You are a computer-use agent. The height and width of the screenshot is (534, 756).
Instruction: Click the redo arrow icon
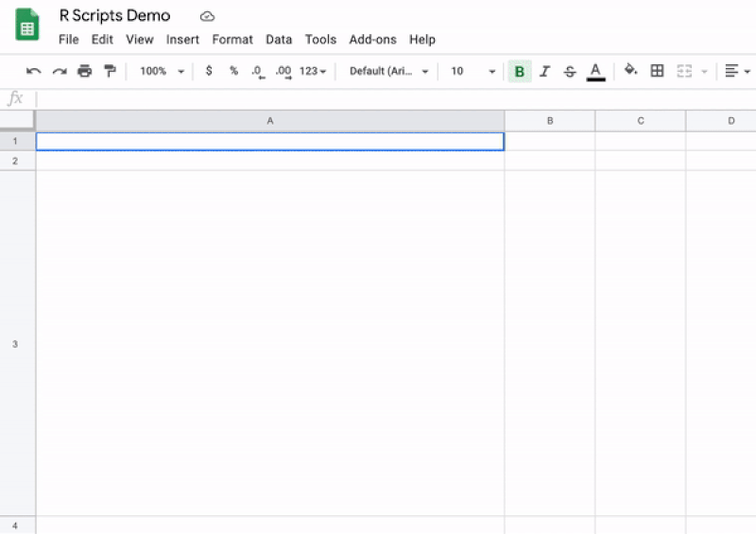click(x=60, y=72)
